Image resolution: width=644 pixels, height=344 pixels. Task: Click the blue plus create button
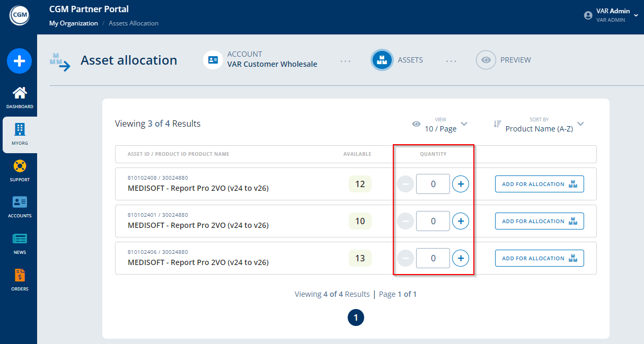(19, 61)
